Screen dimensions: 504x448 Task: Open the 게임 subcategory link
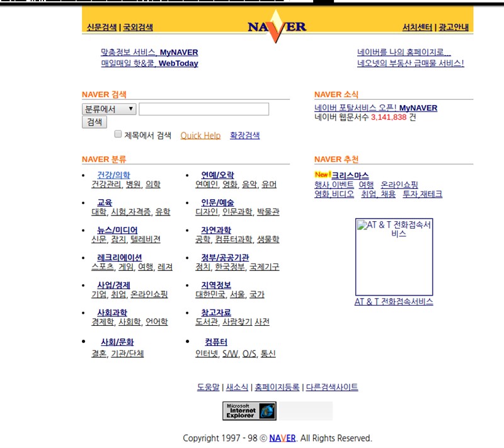click(x=126, y=267)
